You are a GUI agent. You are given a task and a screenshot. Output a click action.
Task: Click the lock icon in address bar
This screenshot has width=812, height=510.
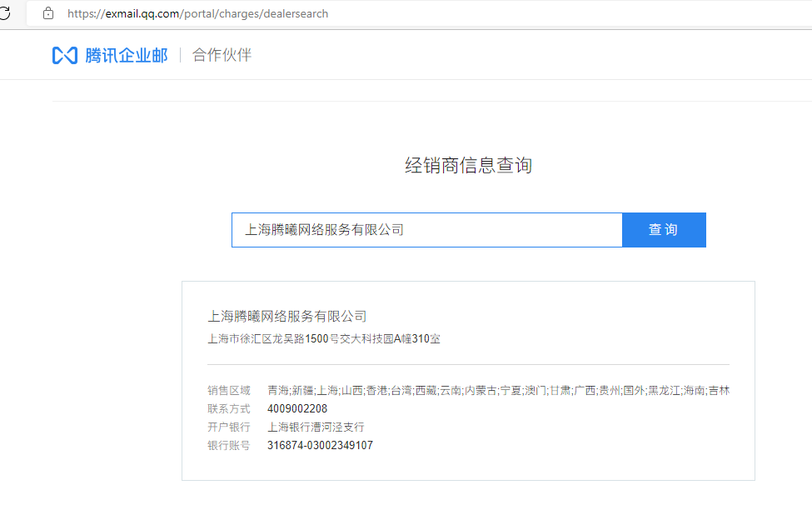coord(48,13)
